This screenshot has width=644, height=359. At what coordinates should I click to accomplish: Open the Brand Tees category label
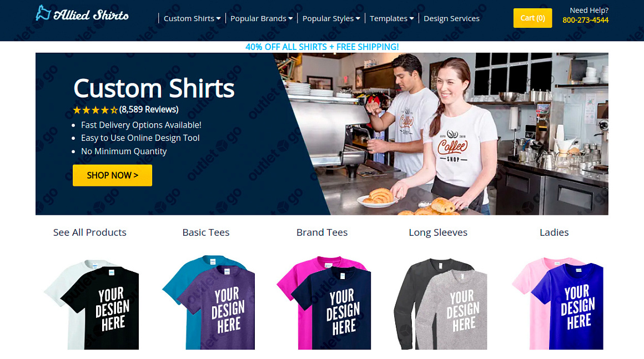[322, 232]
